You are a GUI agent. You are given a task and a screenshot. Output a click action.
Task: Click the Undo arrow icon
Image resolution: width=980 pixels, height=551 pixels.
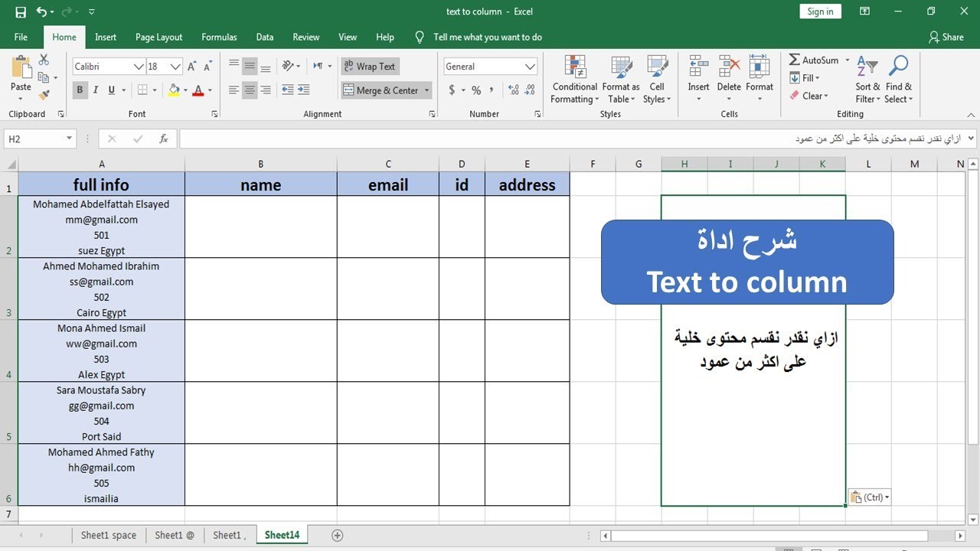41,12
